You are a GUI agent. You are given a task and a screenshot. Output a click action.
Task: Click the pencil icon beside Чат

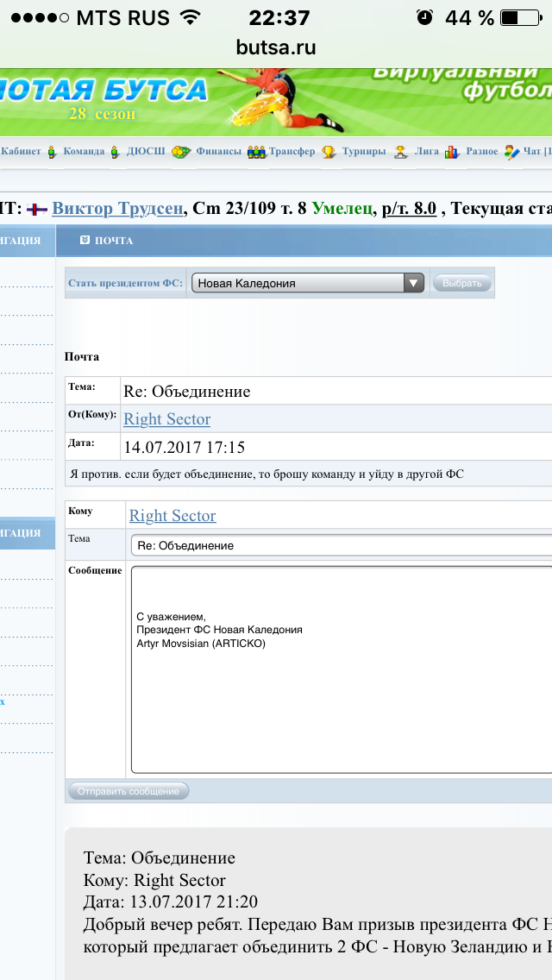511,152
